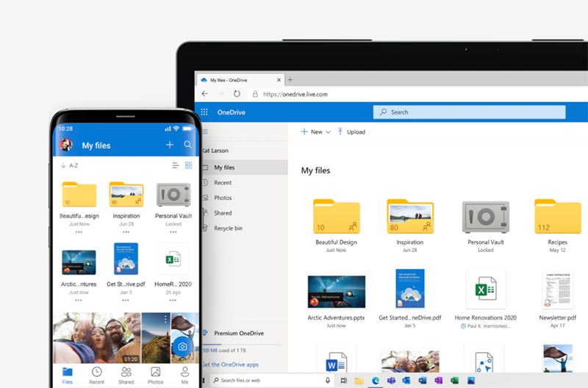This screenshot has width=588, height=388.
Task: Click the Upload button
Action: point(351,132)
